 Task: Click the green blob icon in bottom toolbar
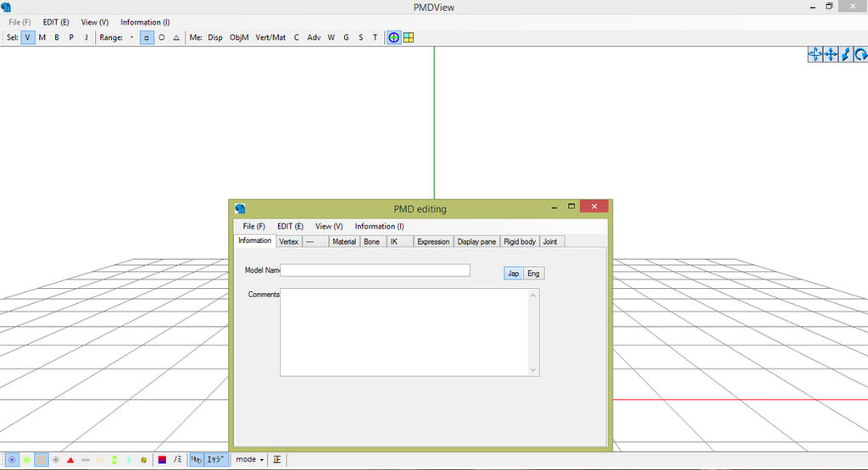click(x=26, y=460)
